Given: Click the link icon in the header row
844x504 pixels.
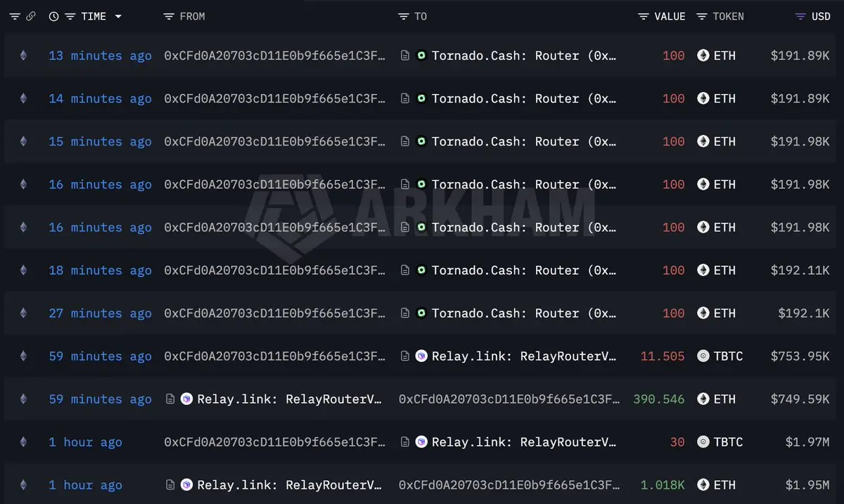Looking at the screenshot, I should click(x=30, y=16).
